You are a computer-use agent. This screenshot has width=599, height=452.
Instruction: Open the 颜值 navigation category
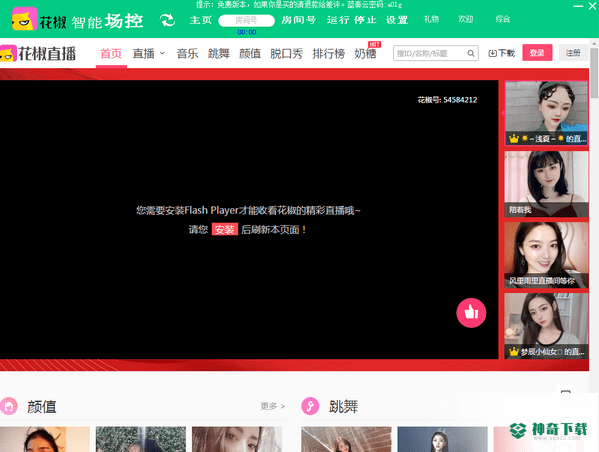[x=250, y=53]
